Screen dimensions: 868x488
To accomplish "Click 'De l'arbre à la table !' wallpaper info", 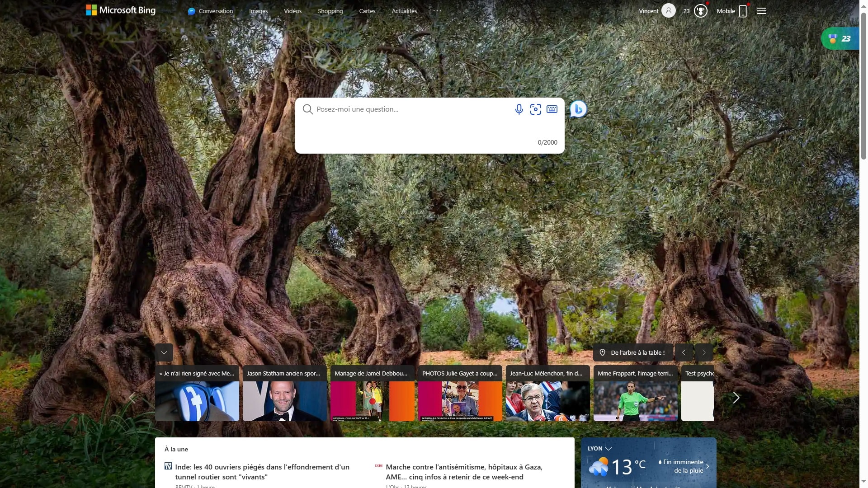I will tap(632, 352).
